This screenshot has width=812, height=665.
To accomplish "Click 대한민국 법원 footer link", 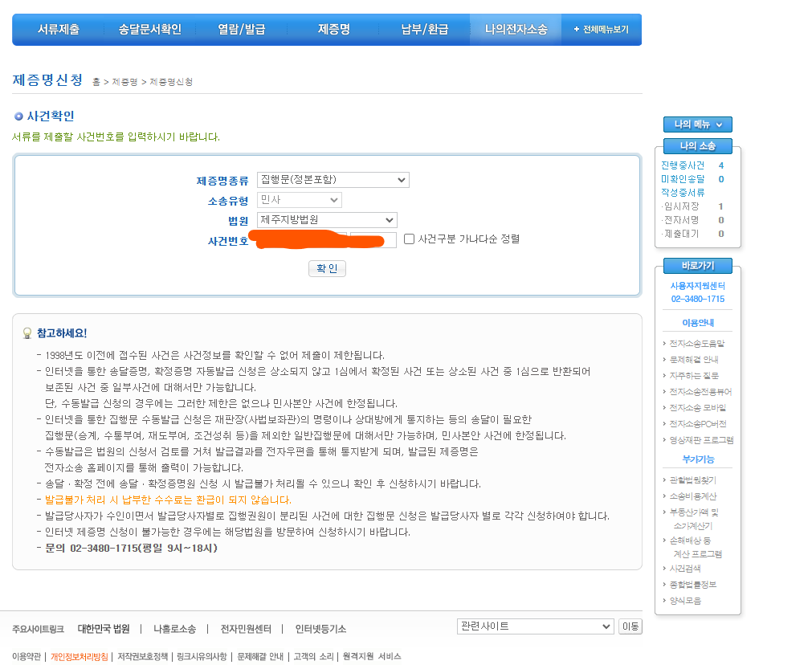I will pyautogui.click(x=104, y=629).
